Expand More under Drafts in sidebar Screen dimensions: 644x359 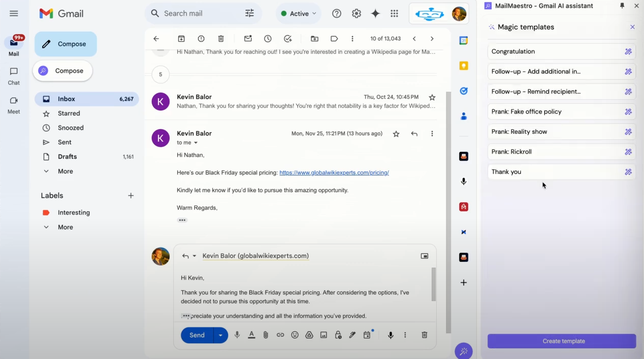[x=66, y=171]
